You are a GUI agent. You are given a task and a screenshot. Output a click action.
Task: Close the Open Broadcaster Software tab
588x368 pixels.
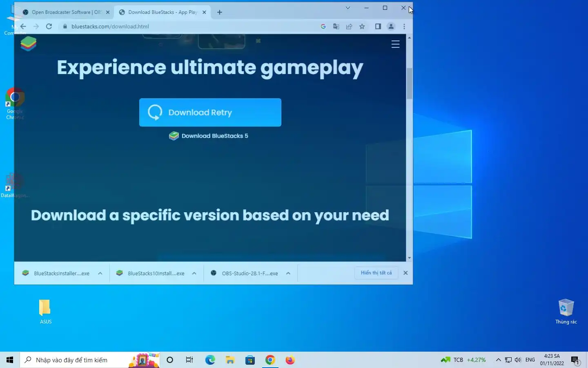108,12
